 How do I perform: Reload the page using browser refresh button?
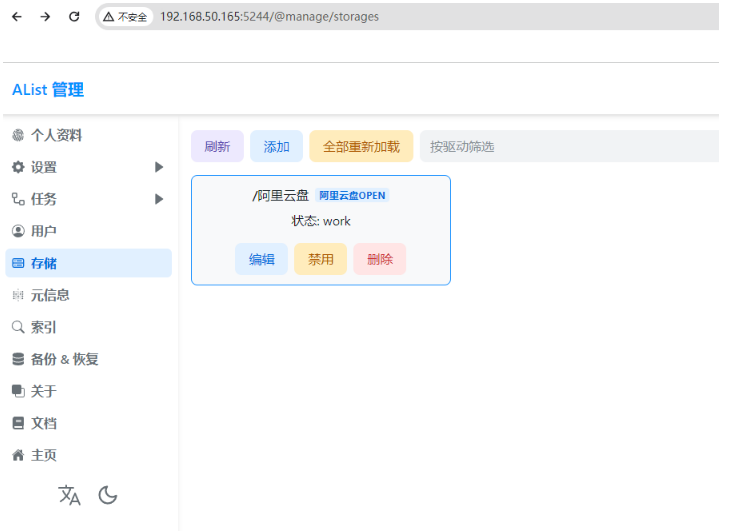[x=74, y=17]
